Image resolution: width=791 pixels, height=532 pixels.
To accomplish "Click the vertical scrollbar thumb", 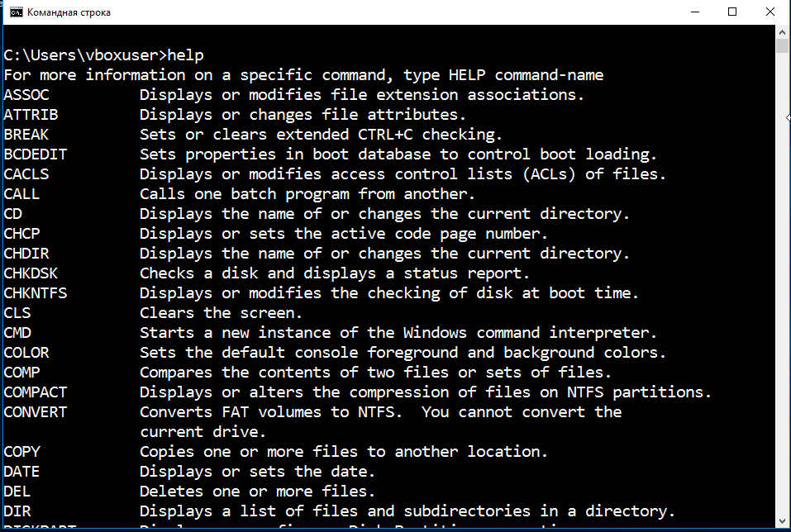I will [x=782, y=46].
